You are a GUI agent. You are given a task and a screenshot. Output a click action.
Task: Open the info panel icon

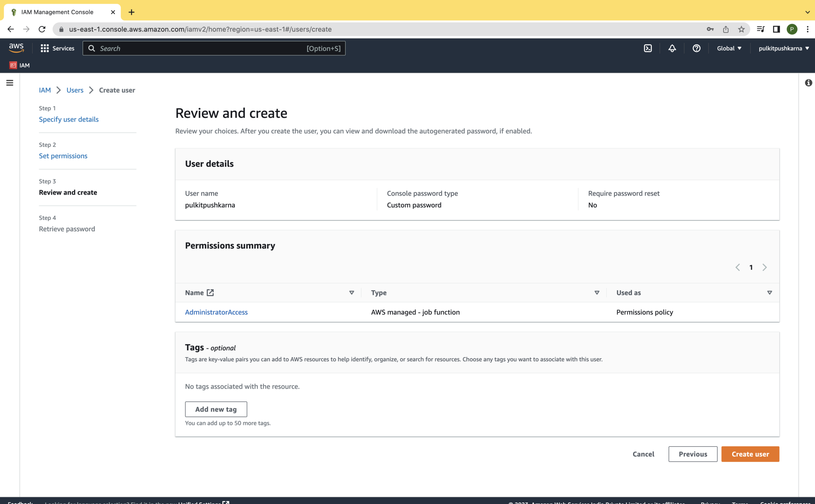point(808,83)
